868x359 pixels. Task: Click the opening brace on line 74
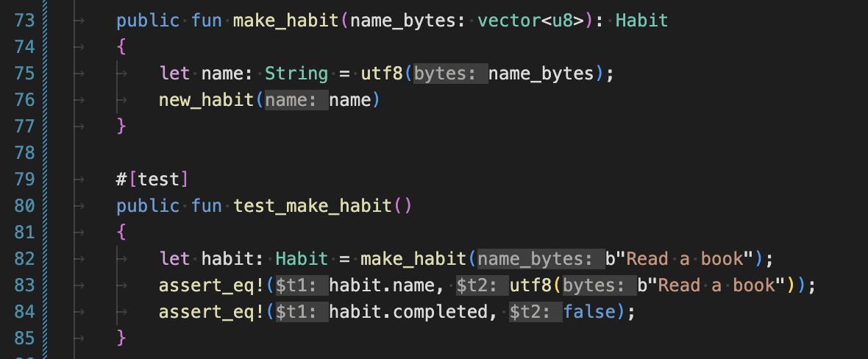(121, 47)
